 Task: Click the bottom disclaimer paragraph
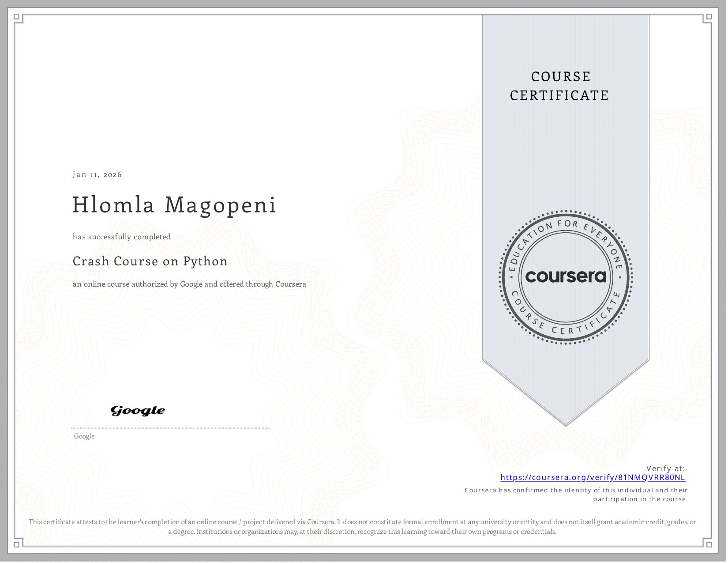tap(362, 527)
